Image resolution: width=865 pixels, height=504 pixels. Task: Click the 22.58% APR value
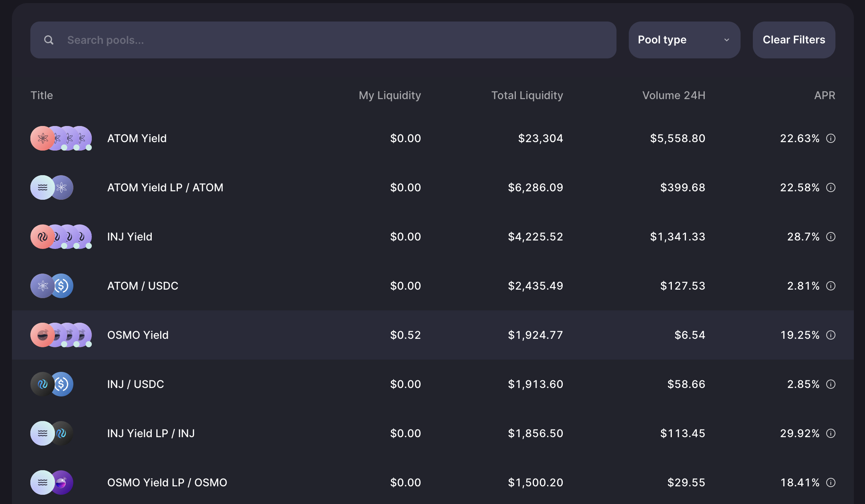800,187
